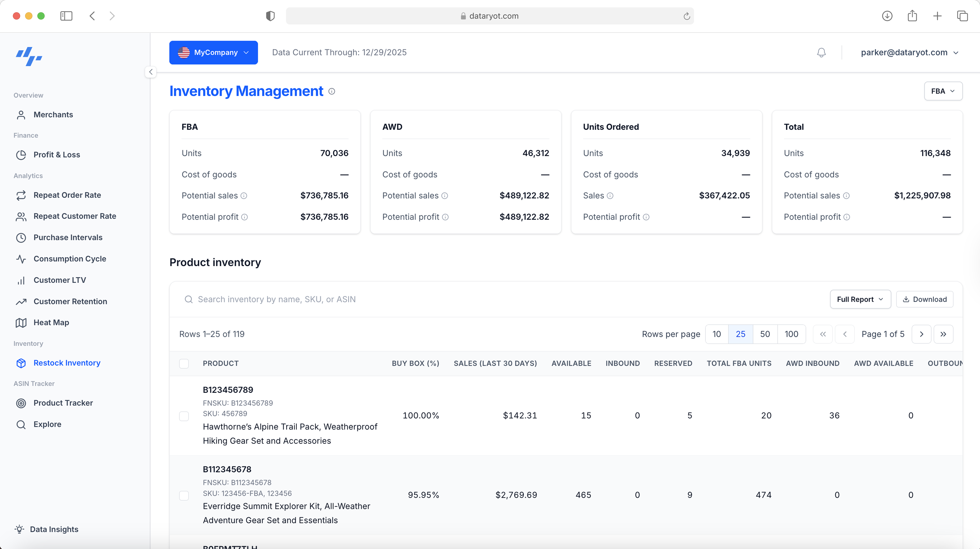The height and width of the screenshot is (549, 980).
Task: Check the select-all checkbox in the product table
Action: pos(184,364)
